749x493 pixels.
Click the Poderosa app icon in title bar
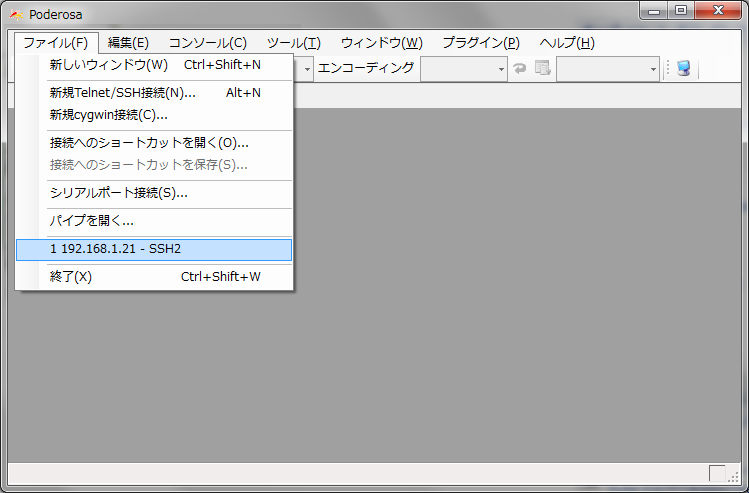tap(16, 15)
